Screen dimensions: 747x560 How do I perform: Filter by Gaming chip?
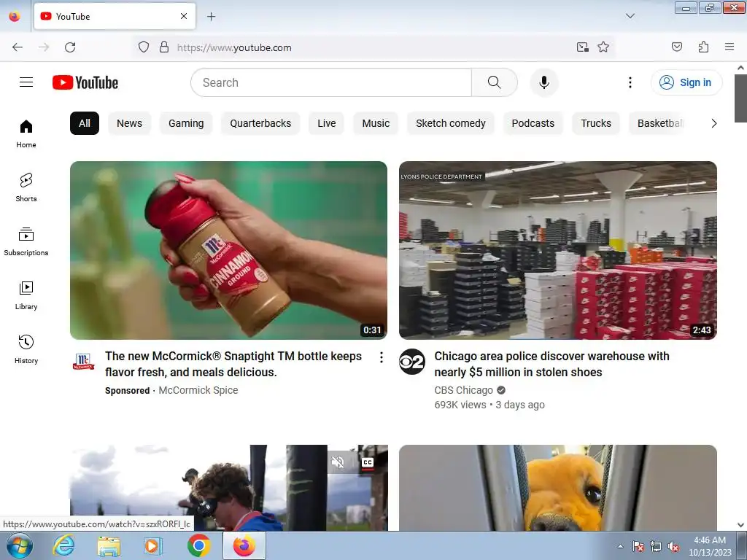coord(186,123)
